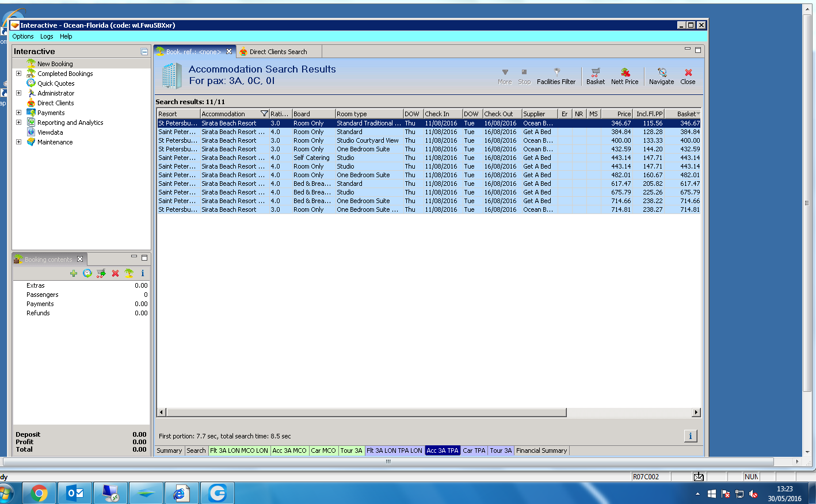816x504 pixels.
Task: Click the results horizontal scrollbar thumb
Action: (x=366, y=413)
